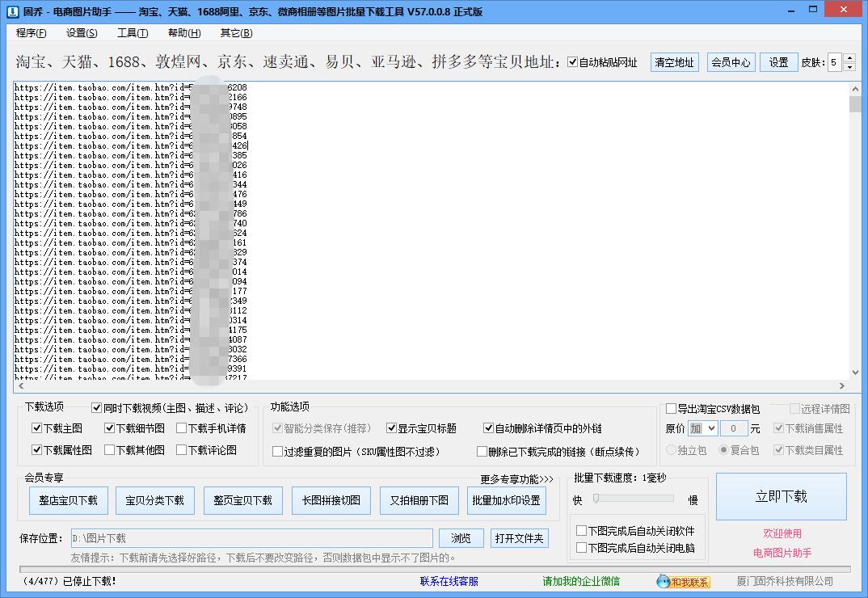This screenshot has height=598, width=868.
Task: Click the batch download speed slider
Action: coord(634,499)
